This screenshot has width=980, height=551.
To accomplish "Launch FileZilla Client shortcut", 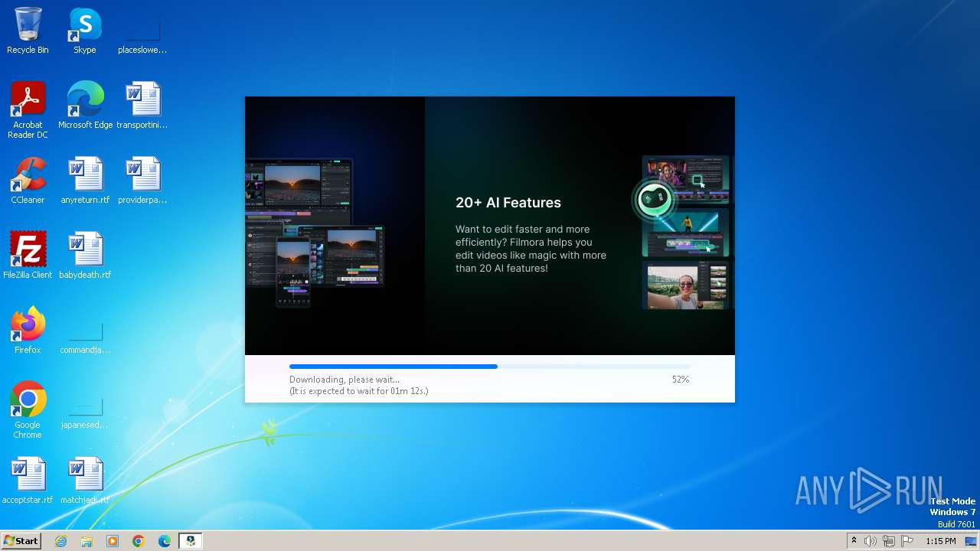I will [x=28, y=255].
